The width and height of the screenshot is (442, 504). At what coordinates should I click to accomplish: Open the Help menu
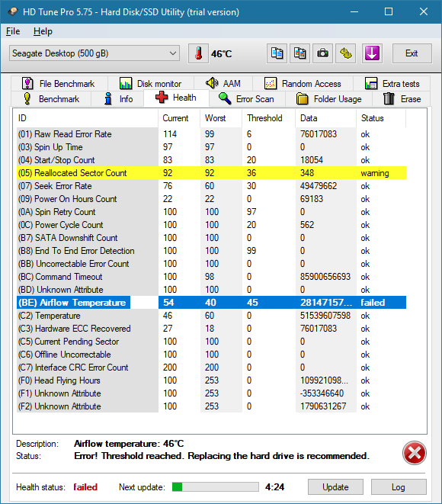pos(43,31)
